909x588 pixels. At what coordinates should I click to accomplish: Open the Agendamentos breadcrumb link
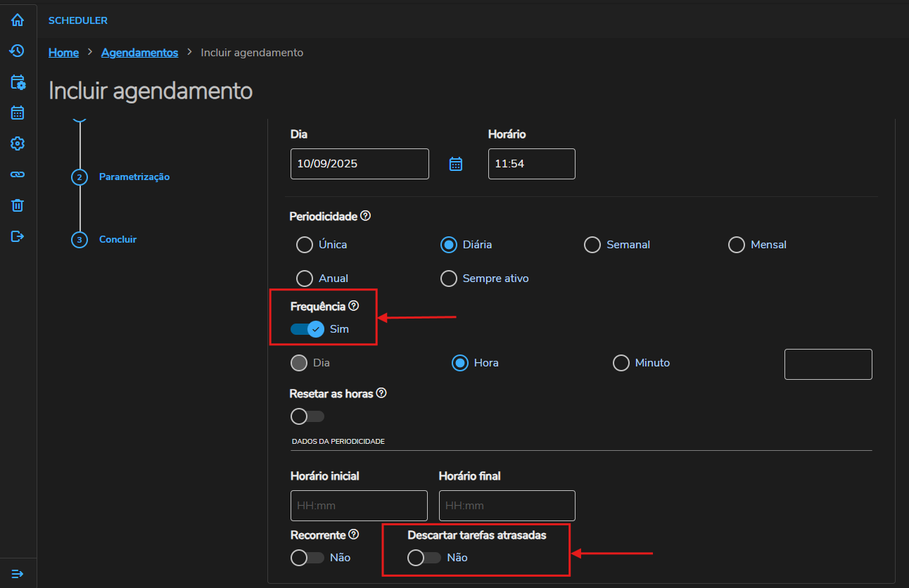click(139, 53)
